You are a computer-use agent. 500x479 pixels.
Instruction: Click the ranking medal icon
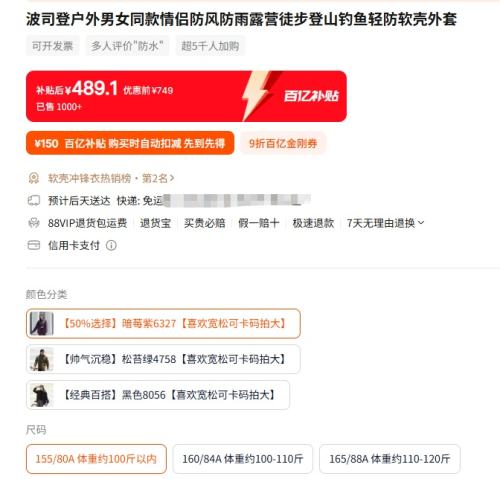tap(34, 178)
